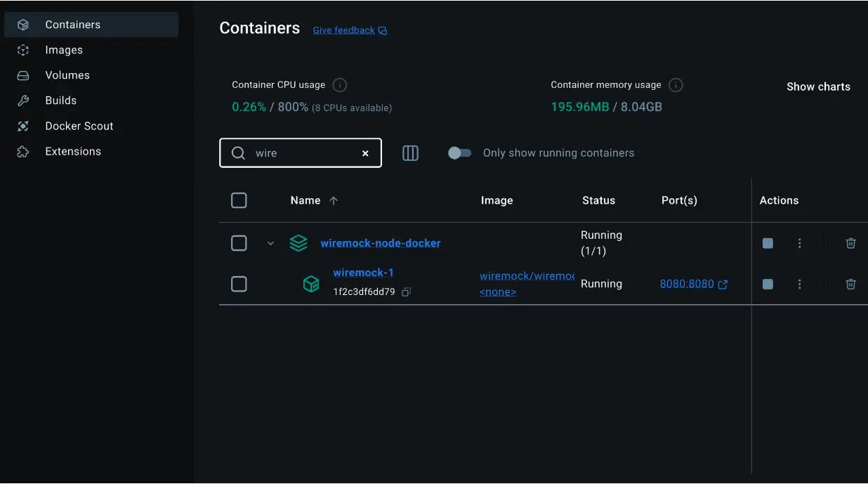Select the wiremock-node-docker row checkbox
The width and height of the screenshot is (868, 484).
(x=239, y=243)
